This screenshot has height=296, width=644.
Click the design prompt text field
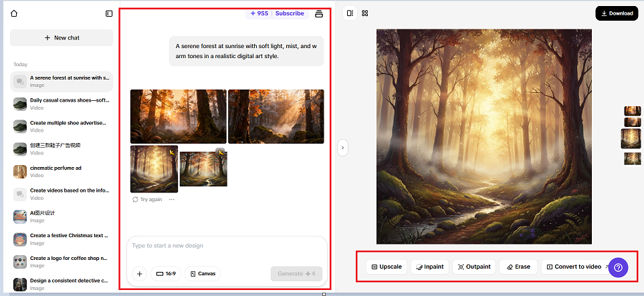pyautogui.click(x=226, y=246)
